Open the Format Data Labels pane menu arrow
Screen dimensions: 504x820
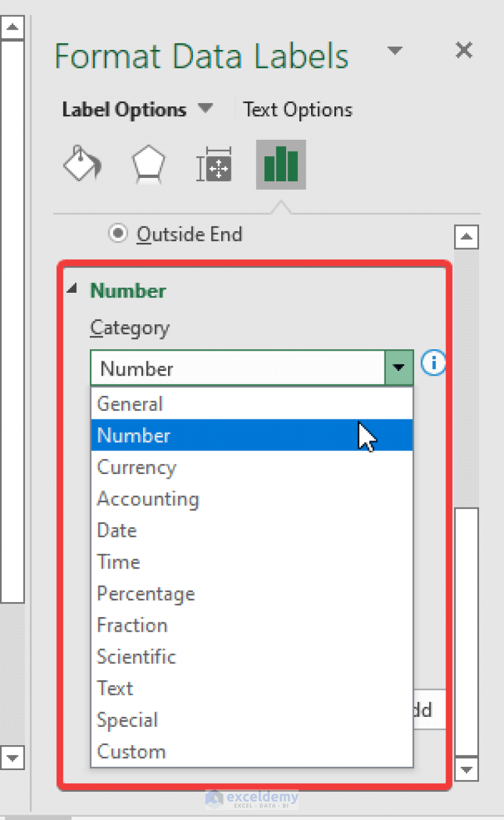coord(395,50)
